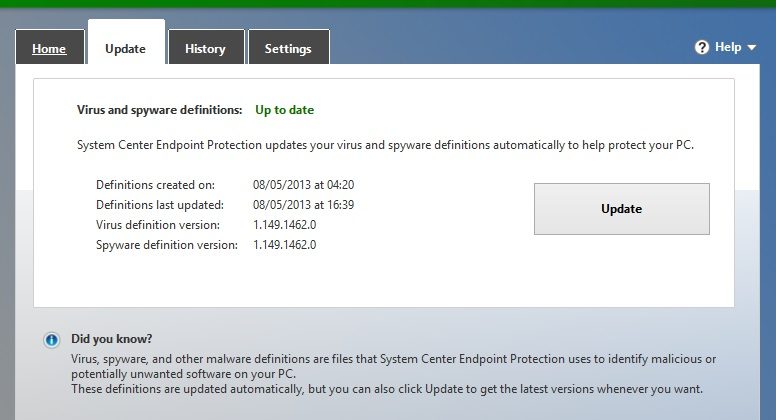Go to the Settings tab
This screenshot has width=776, height=420.
[287, 48]
